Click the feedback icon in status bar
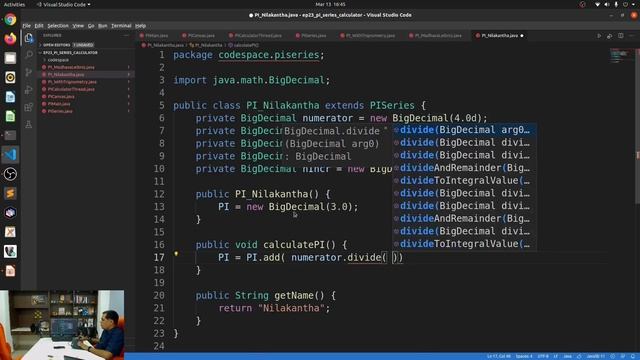 (623, 356)
